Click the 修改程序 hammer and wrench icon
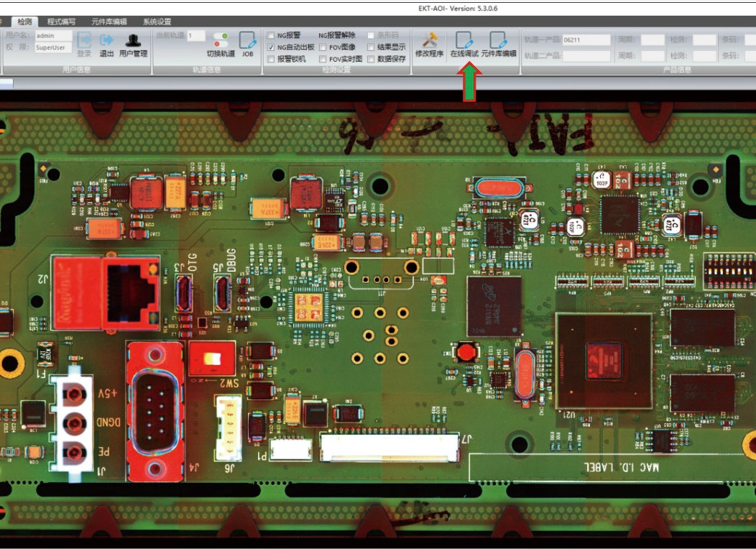Viewport: 756px width, 549px height. tap(429, 40)
